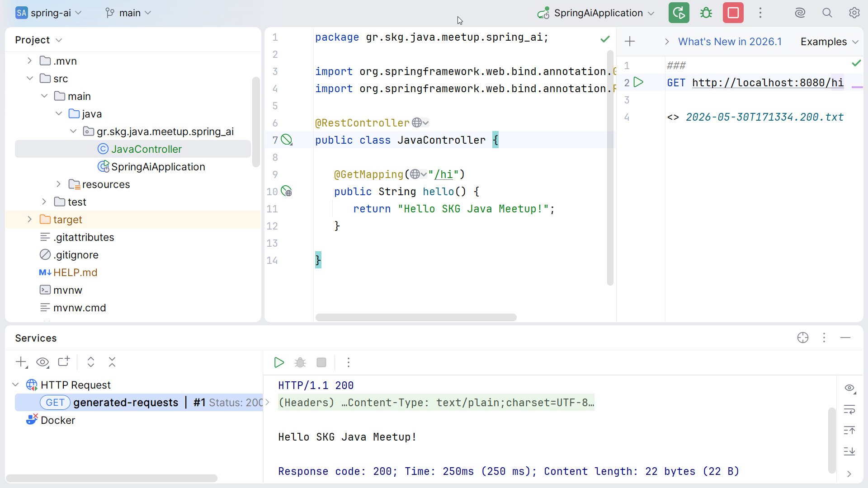This screenshot has width=868, height=488.
Task: Open Services view options eye icon
Action: (x=42, y=362)
